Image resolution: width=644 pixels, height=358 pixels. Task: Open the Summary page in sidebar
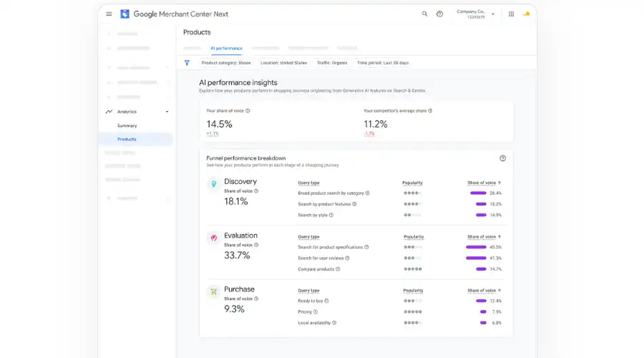coord(127,126)
